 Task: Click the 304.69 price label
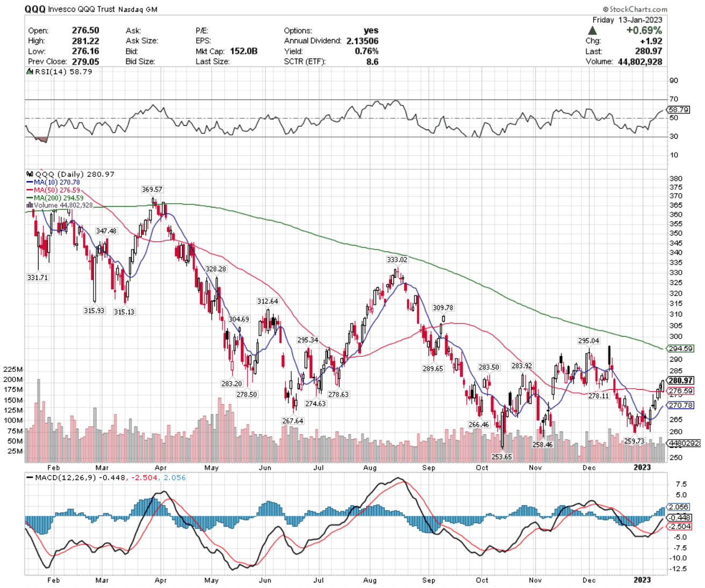click(x=239, y=319)
